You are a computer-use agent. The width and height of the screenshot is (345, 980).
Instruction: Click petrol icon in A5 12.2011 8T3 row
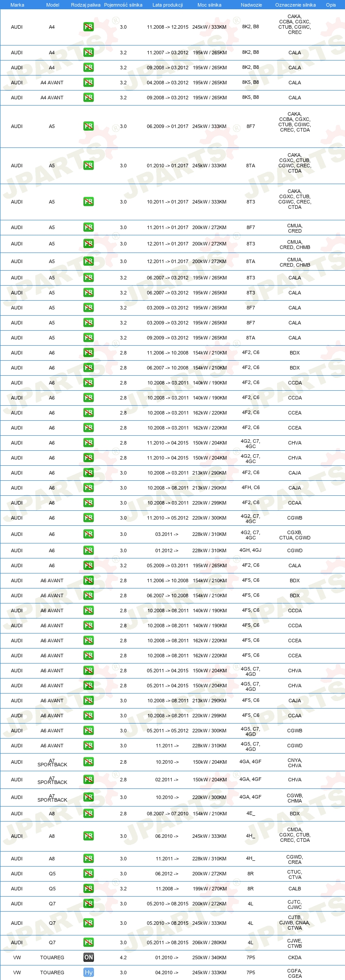89,244
